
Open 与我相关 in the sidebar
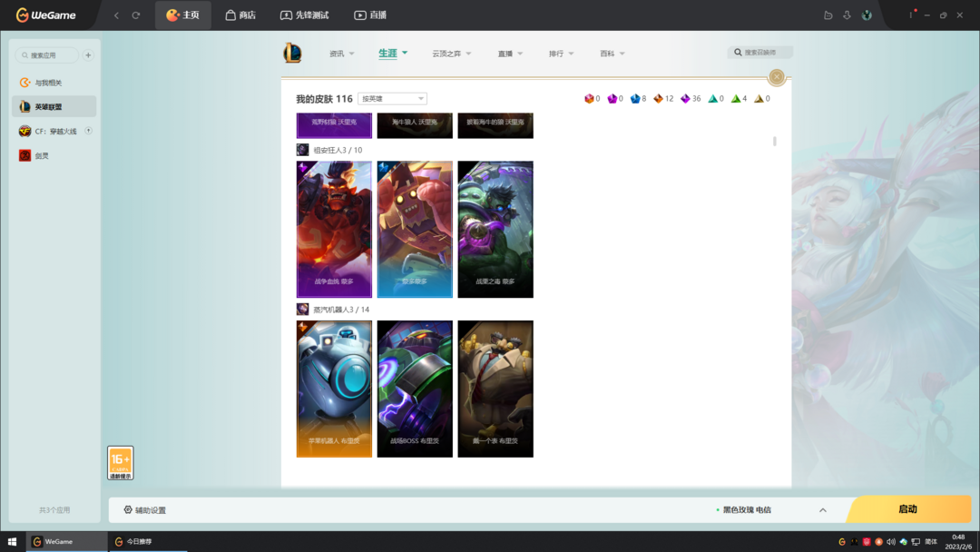[54, 83]
